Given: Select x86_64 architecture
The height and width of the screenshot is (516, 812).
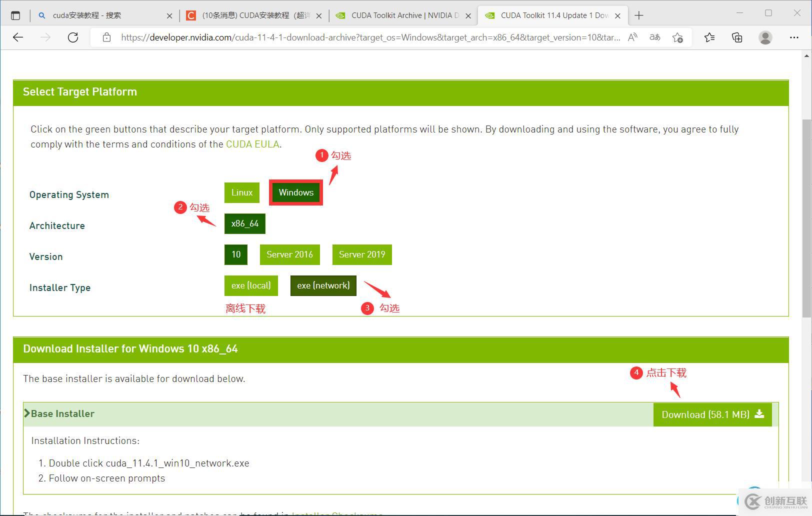Looking at the screenshot, I should pos(245,224).
